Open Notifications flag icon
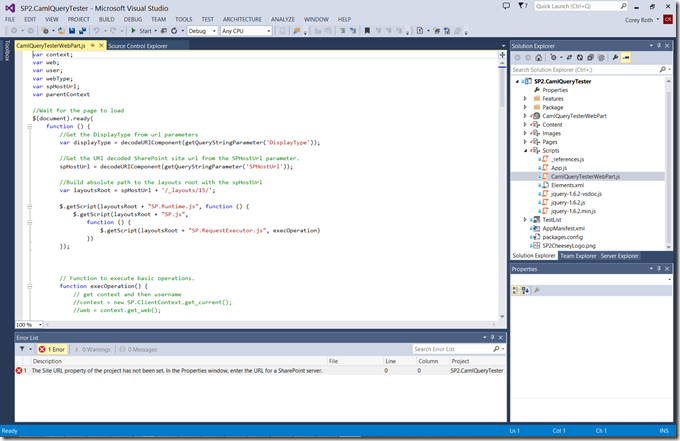The image size is (680, 441). coord(523,6)
